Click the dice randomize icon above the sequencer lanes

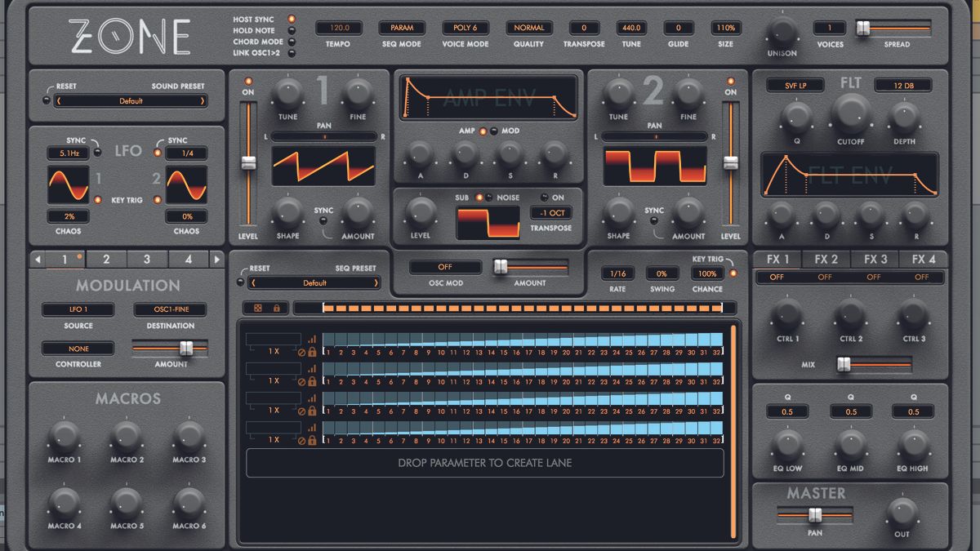258,308
